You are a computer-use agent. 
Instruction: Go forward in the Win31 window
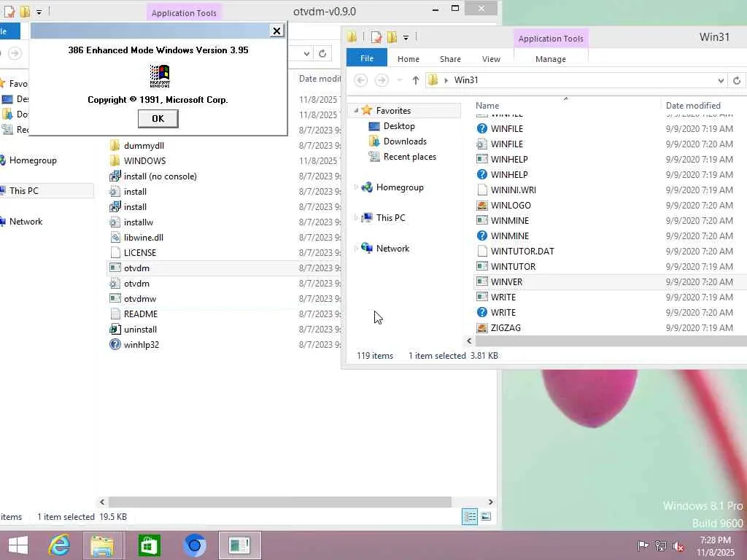382,80
